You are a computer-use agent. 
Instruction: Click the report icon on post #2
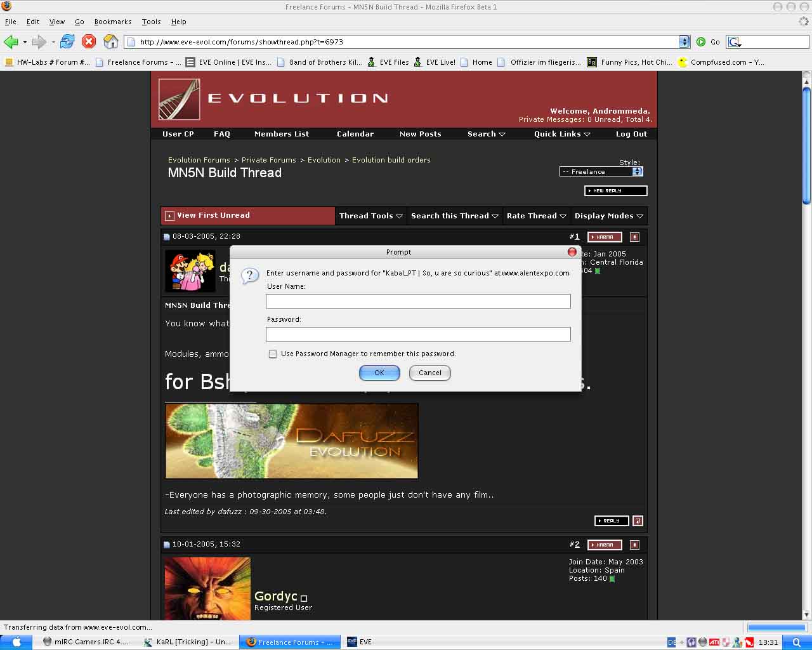pyautogui.click(x=634, y=545)
